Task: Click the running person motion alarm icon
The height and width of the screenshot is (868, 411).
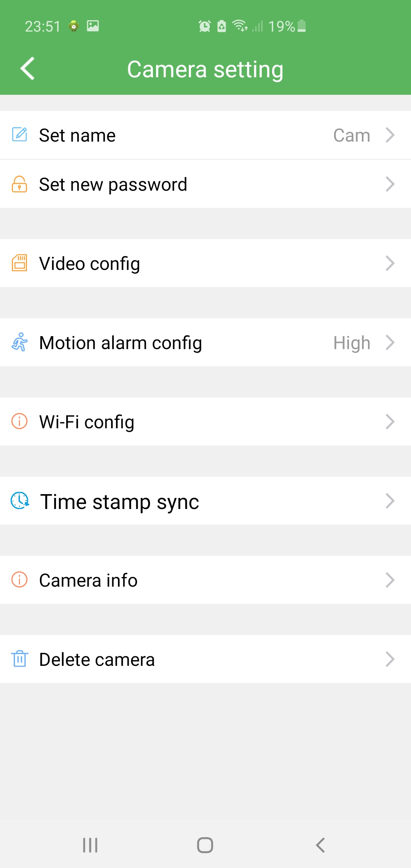Action: tap(19, 342)
